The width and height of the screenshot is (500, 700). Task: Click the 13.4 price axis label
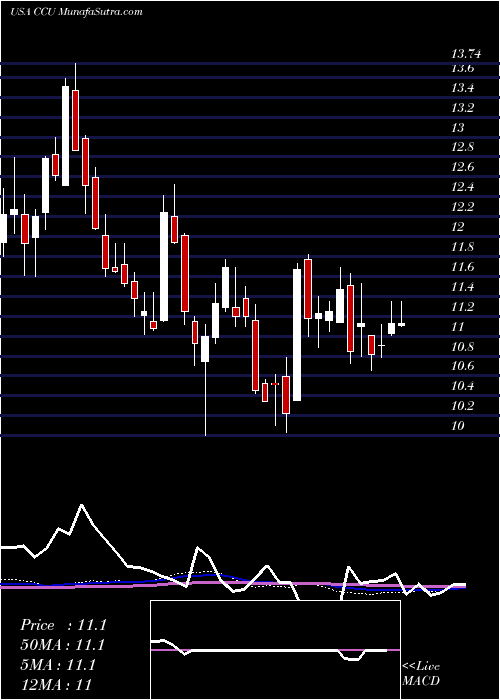pyautogui.click(x=462, y=88)
